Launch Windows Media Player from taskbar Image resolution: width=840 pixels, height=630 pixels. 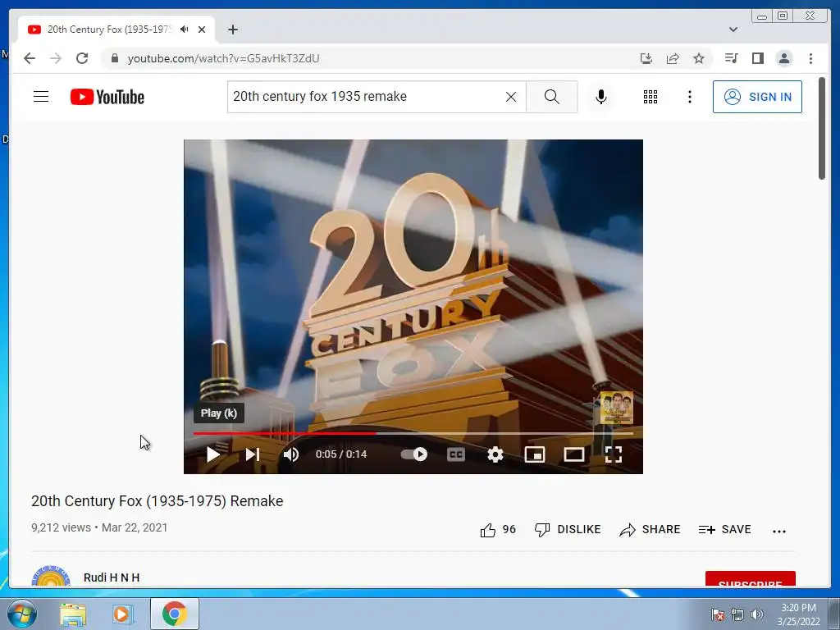tap(121, 614)
